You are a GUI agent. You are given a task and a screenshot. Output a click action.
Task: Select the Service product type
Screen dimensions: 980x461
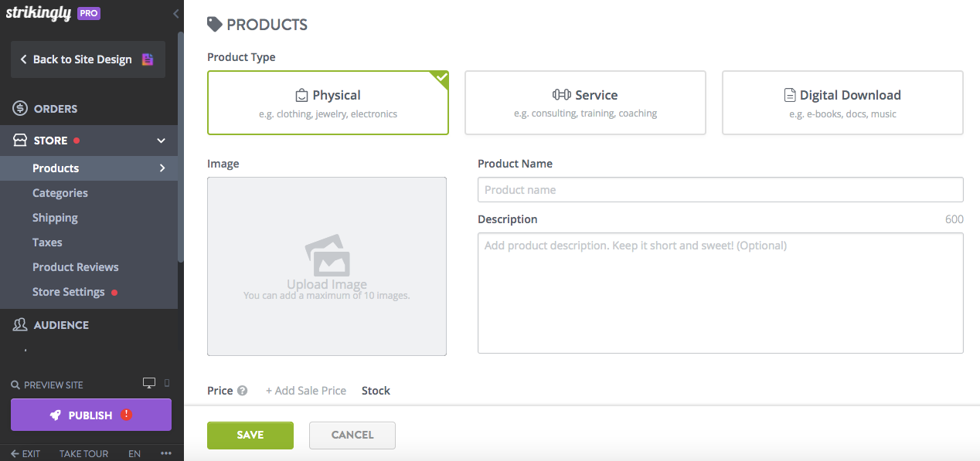tap(584, 103)
